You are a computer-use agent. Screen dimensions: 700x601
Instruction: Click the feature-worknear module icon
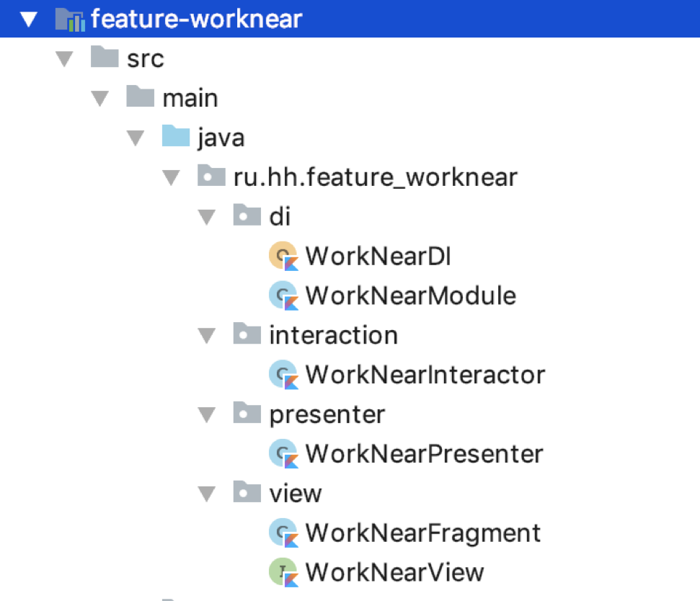click(69, 19)
